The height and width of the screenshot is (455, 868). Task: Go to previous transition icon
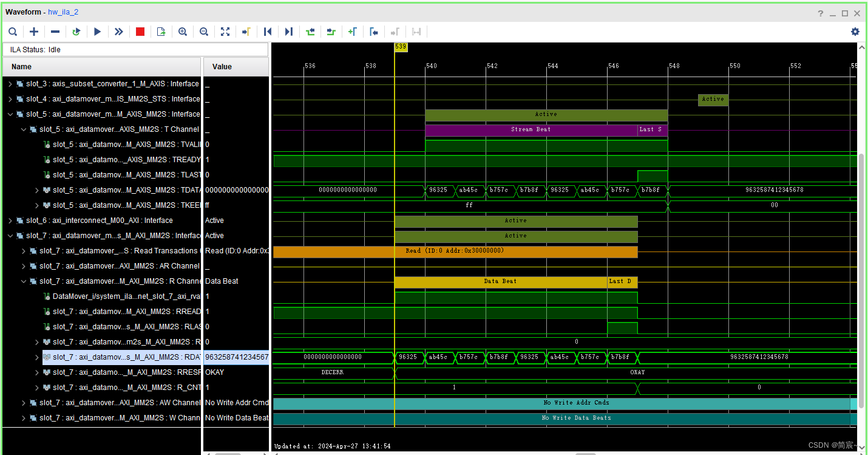click(310, 32)
